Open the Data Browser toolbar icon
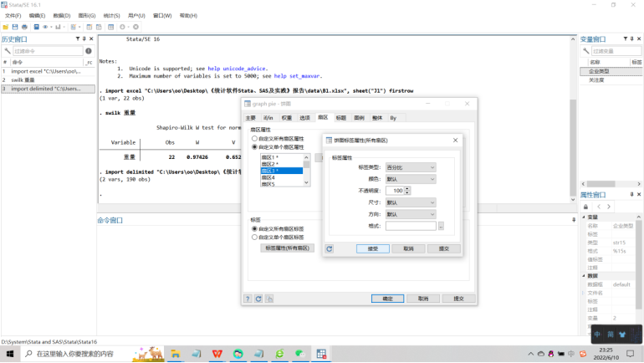This screenshot has height=363, width=644. 99,27
